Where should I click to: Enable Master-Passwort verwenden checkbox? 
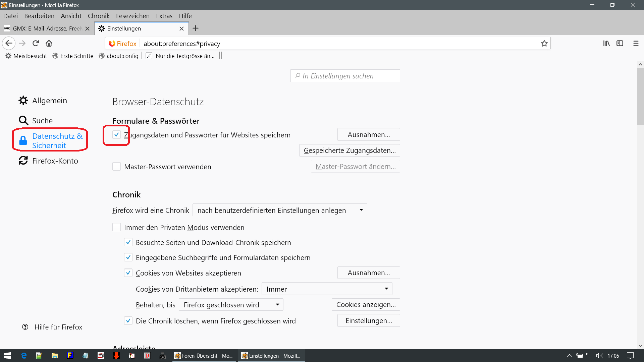(116, 167)
